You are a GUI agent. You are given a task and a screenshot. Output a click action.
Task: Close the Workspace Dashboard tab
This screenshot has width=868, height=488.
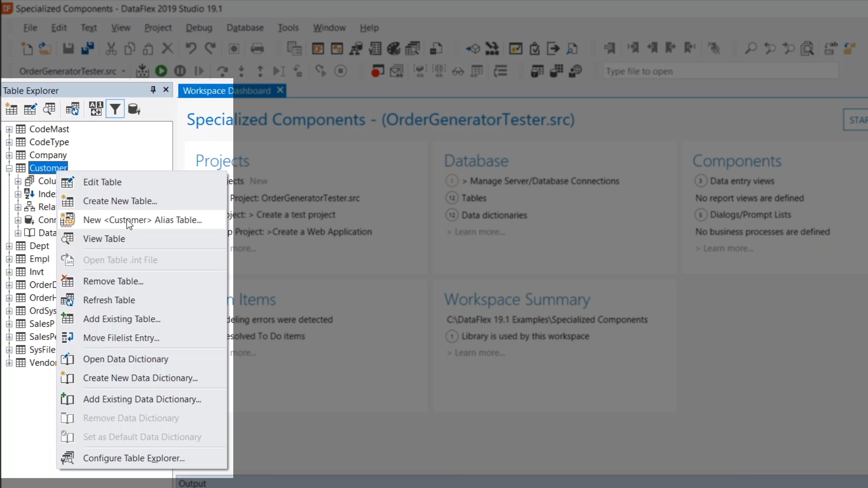pos(280,90)
